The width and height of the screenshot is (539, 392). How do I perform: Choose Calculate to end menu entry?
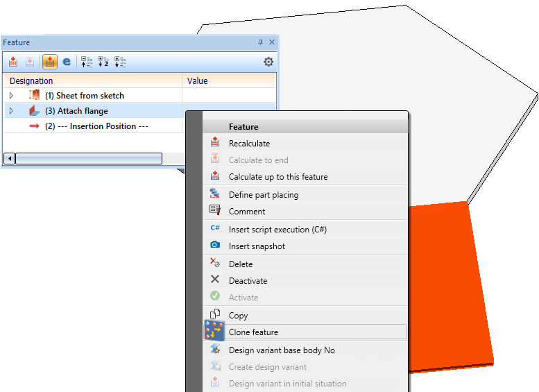click(305, 160)
